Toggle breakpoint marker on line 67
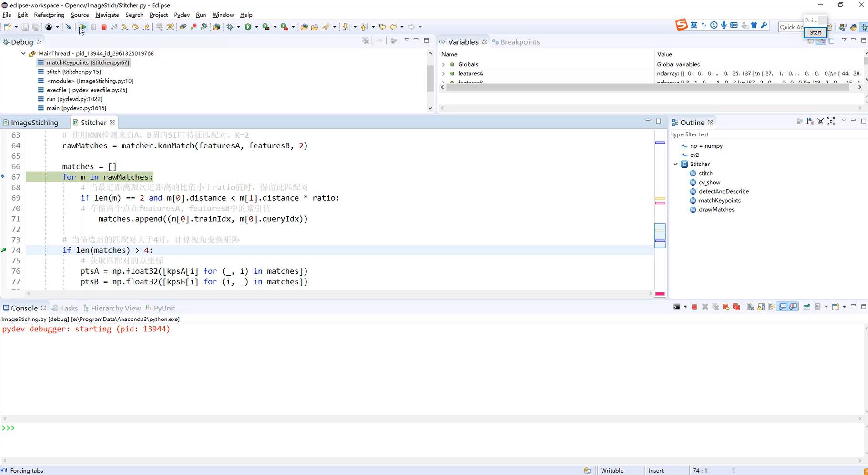This screenshot has width=868, height=475. tap(3, 177)
